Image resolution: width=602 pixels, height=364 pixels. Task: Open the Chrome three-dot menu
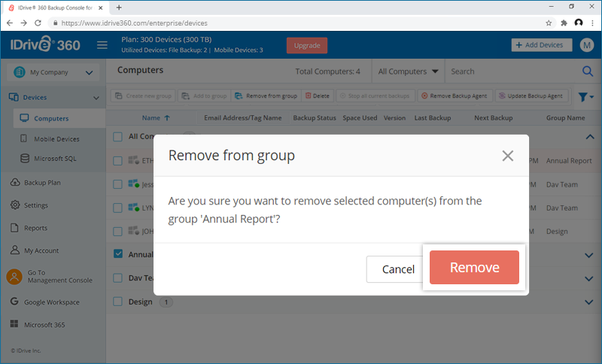coord(593,23)
